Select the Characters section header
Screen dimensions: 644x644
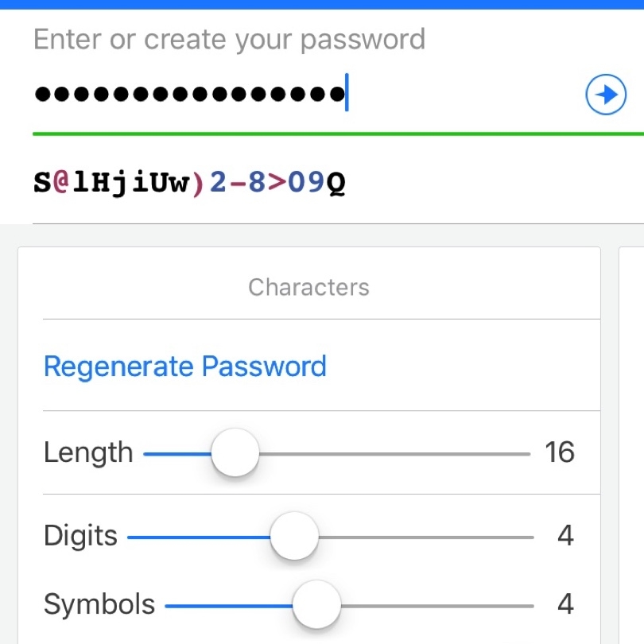pyautogui.click(x=308, y=287)
